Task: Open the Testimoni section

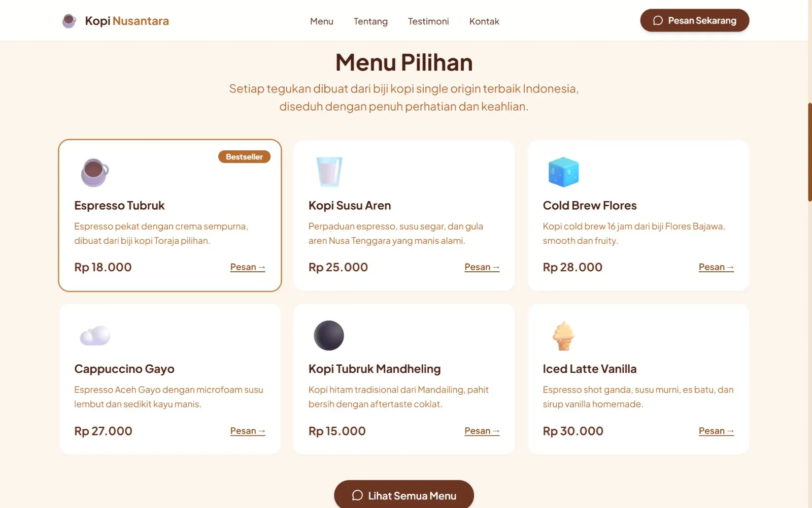Action: point(428,21)
